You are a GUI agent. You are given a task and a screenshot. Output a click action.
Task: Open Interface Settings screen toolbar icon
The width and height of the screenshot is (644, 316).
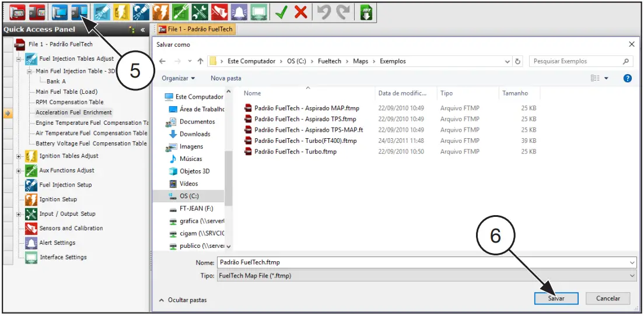(x=259, y=12)
